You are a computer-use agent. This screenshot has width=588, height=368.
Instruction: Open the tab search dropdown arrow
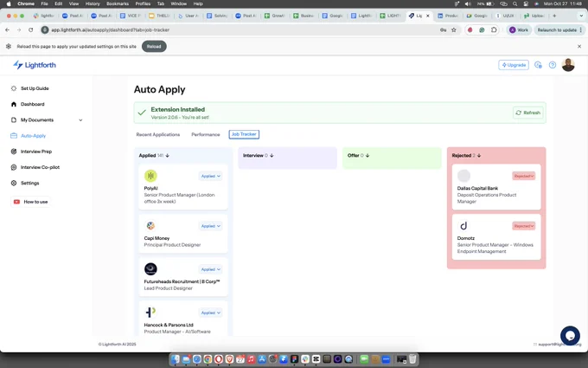(x=581, y=16)
